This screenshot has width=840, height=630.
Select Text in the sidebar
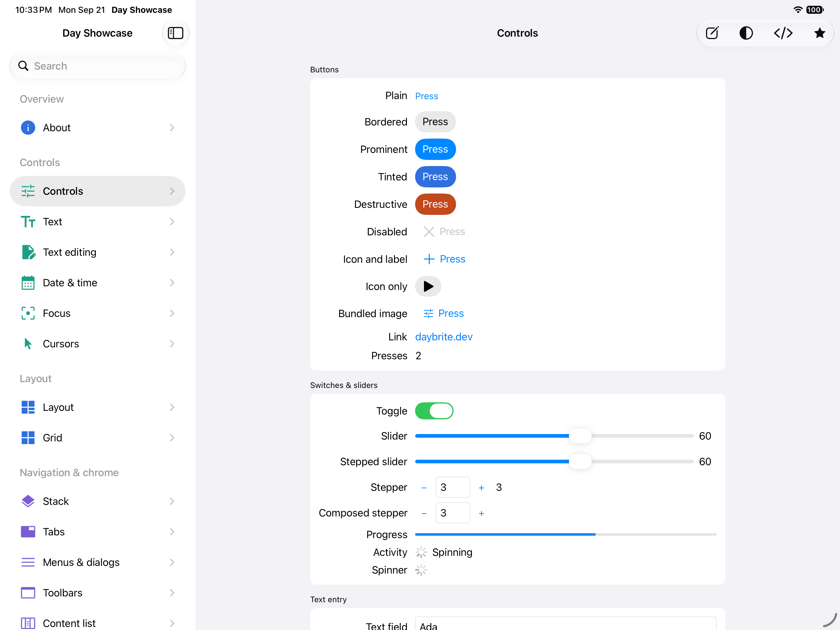[98, 221]
